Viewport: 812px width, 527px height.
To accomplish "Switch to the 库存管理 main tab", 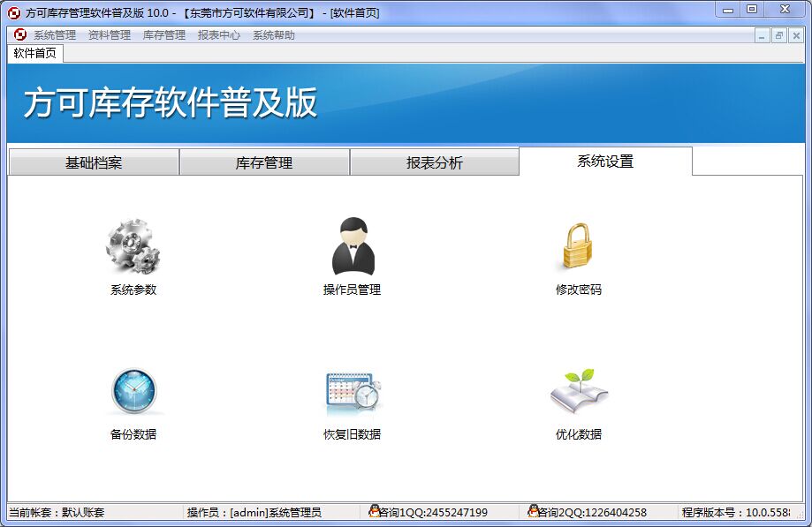I will tap(264, 162).
